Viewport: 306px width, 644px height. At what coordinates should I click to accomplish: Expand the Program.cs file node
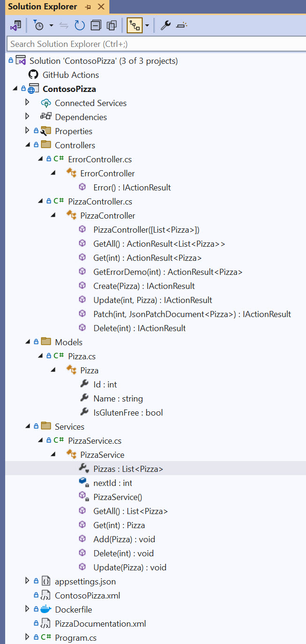(27, 636)
